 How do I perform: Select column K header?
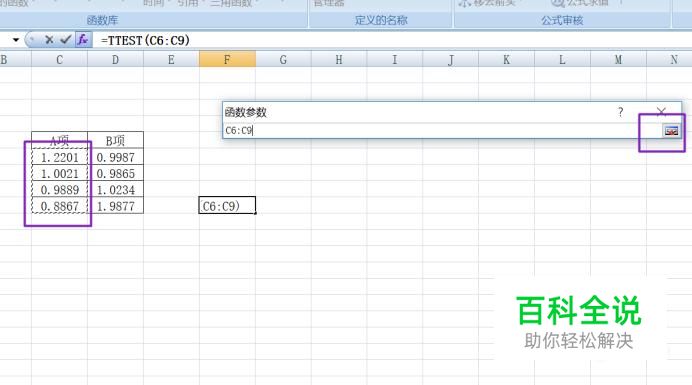point(507,60)
